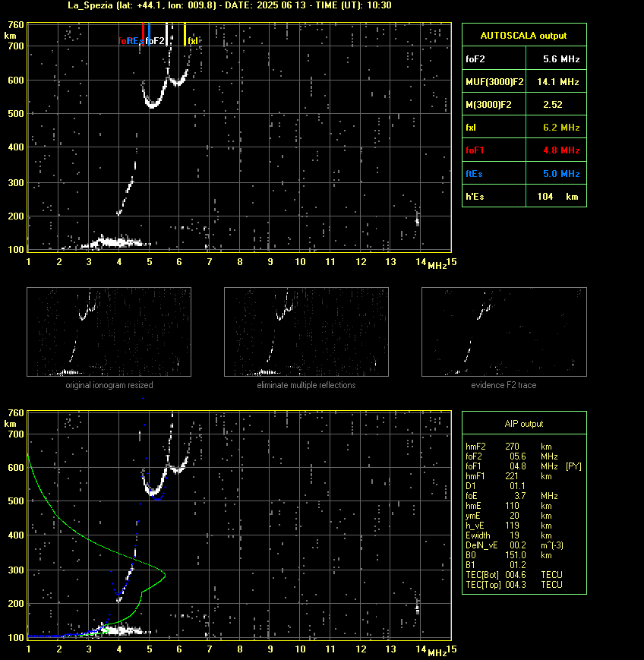The image size is (644, 660).
Task: Click the 'evidence F2 trace' thumbnail
Action: (x=504, y=332)
